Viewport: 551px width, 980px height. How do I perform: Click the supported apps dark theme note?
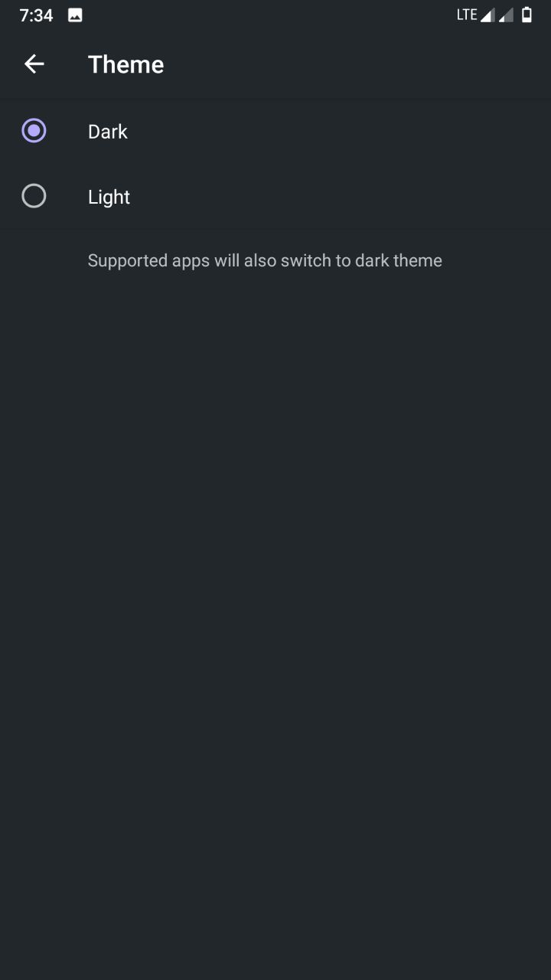click(x=265, y=260)
